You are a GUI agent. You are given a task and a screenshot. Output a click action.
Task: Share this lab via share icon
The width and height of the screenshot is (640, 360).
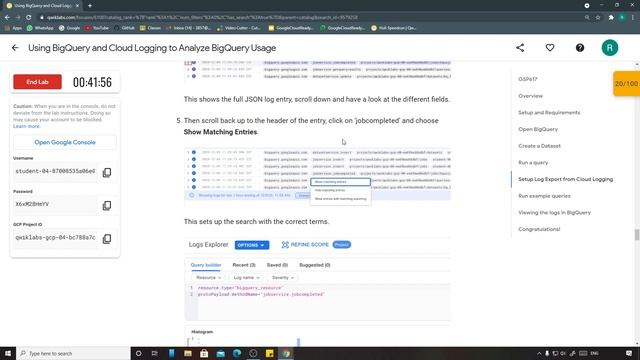coord(520,48)
